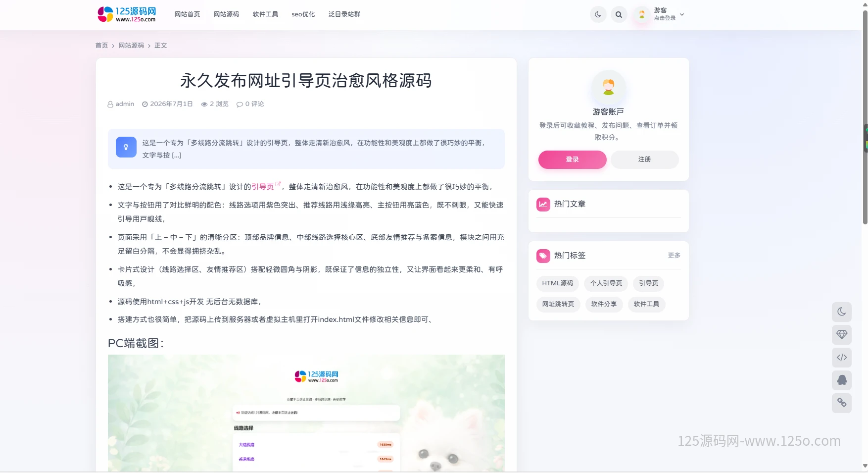This screenshot has width=868, height=473.
Task: Open the 引导页 inline link
Action: point(263,187)
